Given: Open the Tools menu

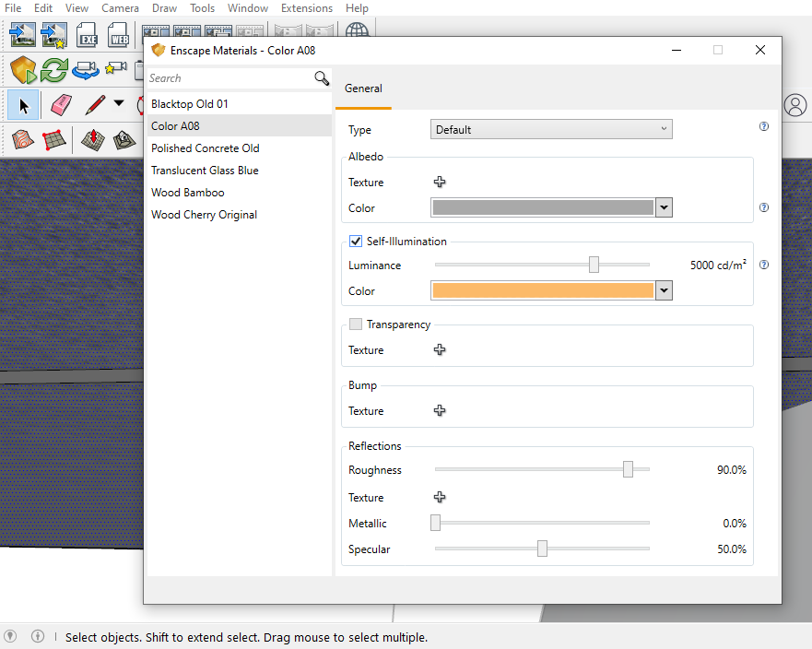Looking at the screenshot, I should tap(202, 8).
